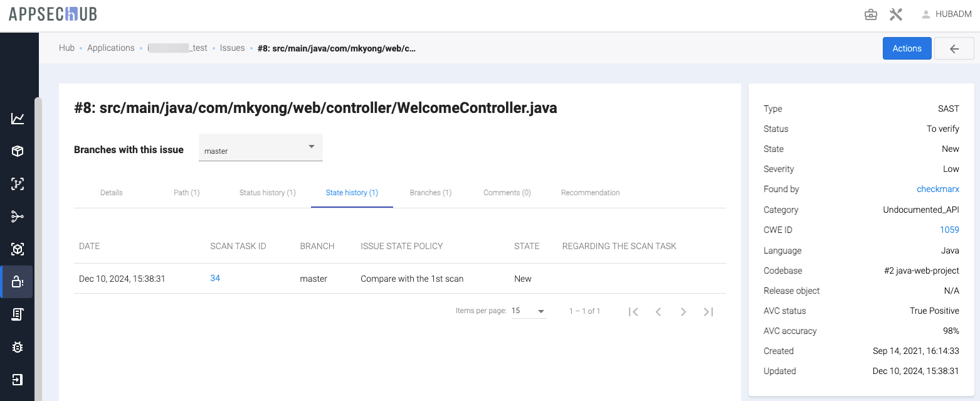Switch to the Status history tab

click(x=267, y=193)
